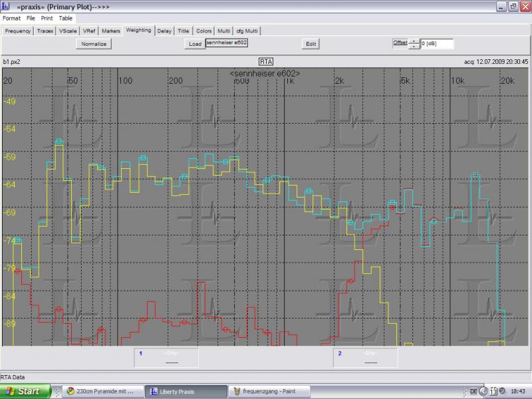532x399 pixels.
Task: Open the Windows Start menu
Action: tap(25, 391)
